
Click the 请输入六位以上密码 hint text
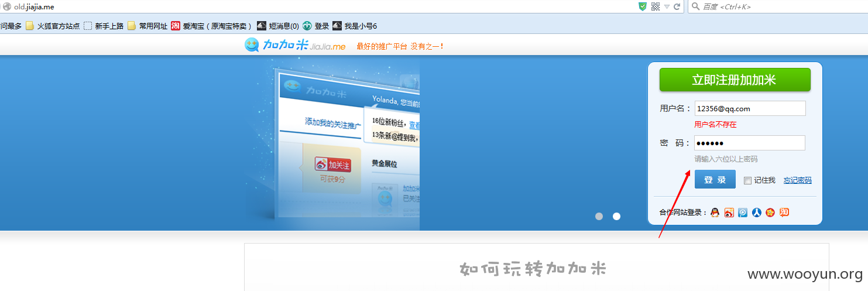726,159
